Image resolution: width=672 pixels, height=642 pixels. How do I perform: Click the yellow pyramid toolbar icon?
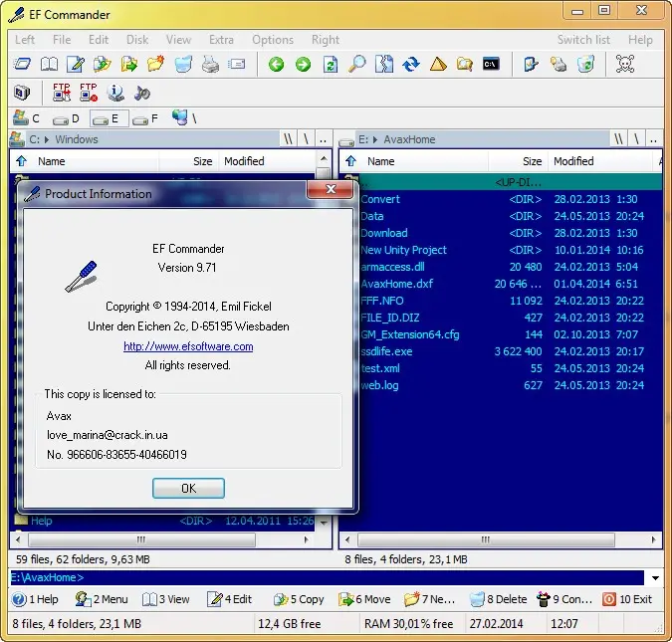[x=438, y=65]
